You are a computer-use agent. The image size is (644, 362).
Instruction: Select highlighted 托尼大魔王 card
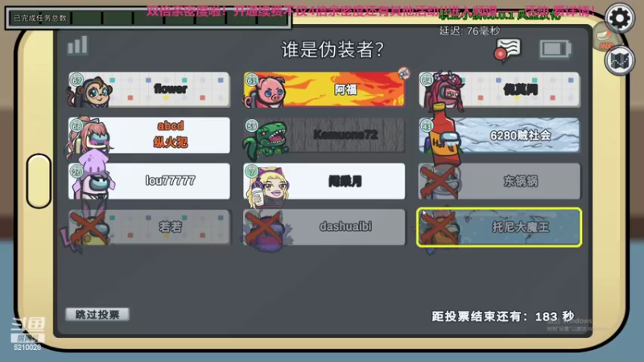pyautogui.click(x=499, y=227)
